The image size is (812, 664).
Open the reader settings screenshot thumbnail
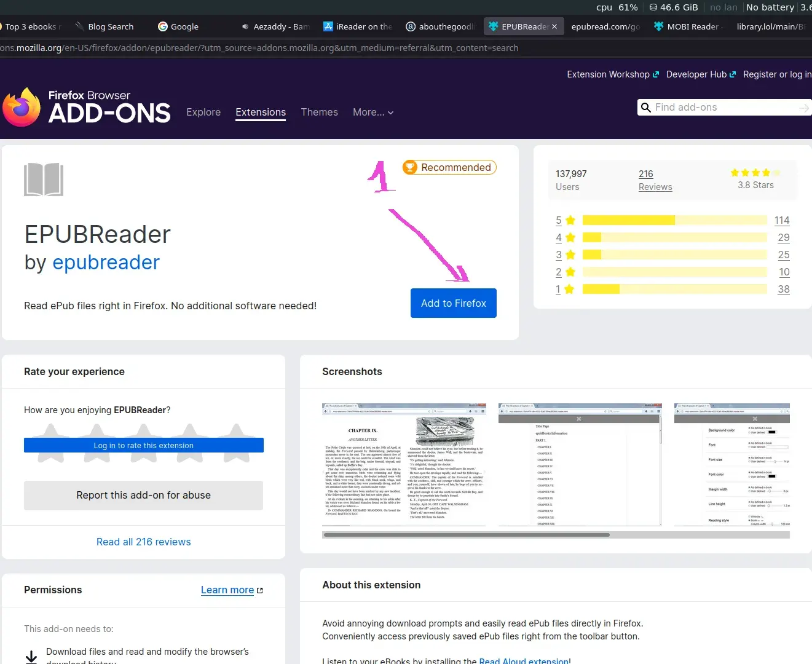click(732, 465)
